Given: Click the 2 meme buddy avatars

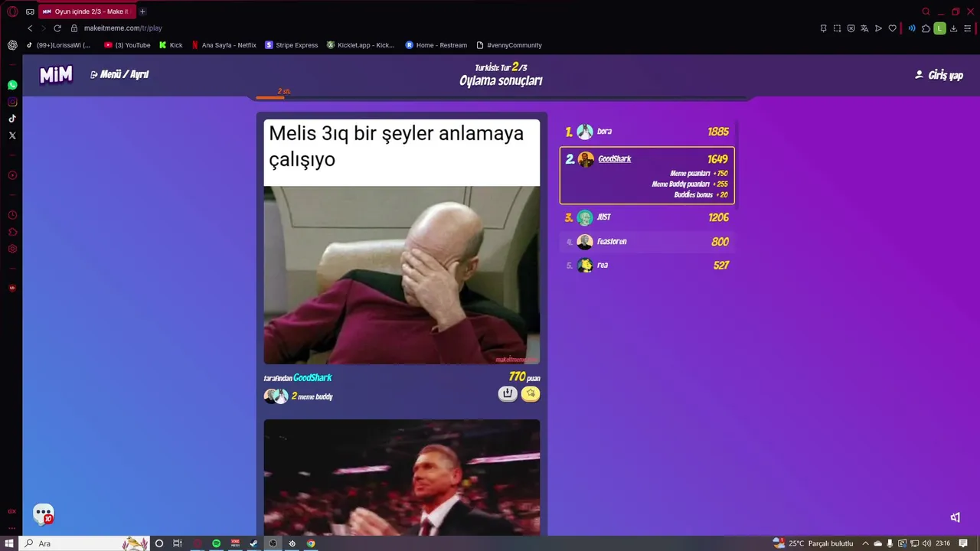Looking at the screenshot, I should click(276, 396).
